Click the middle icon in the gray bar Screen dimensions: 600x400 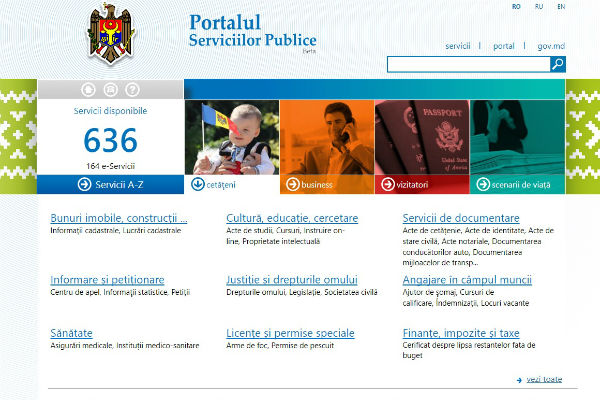tap(110, 90)
